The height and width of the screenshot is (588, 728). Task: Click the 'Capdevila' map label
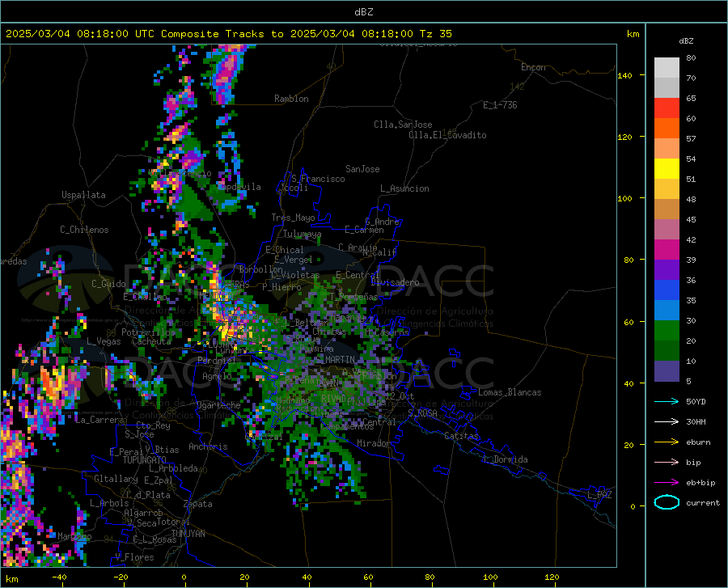(x=239, y=187)
